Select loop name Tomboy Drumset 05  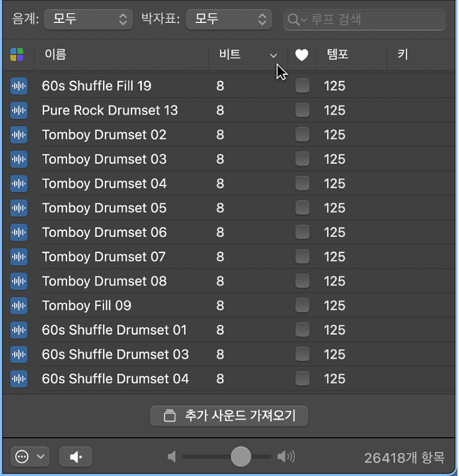[x=104, y=209]
